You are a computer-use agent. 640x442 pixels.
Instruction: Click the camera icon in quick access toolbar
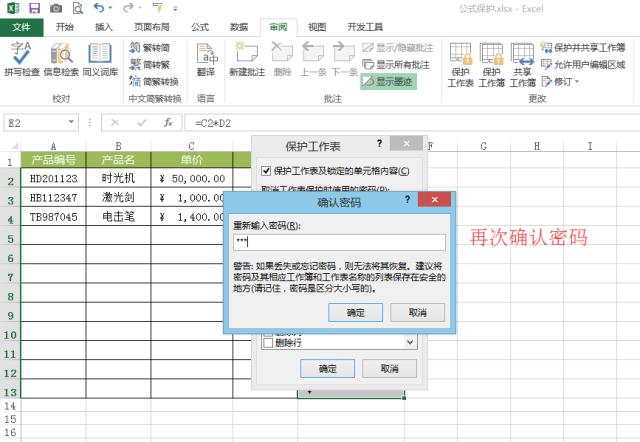56,8
